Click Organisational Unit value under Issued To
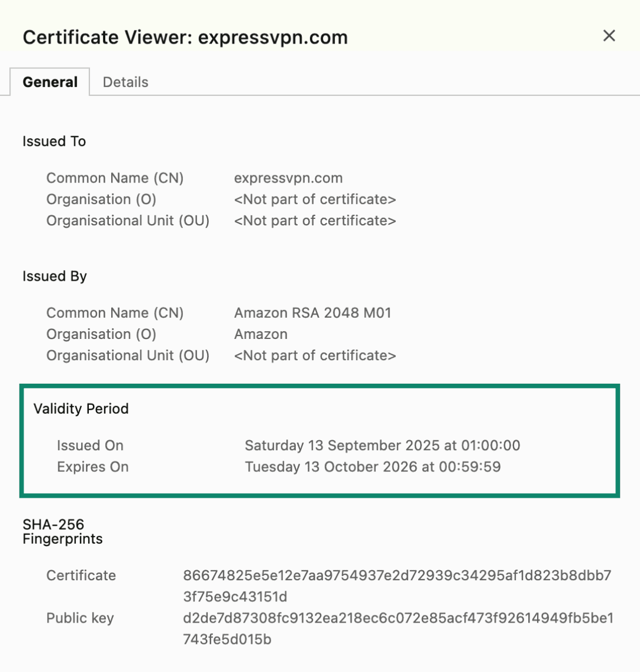640x672 pixels. click(x=315, y=221)
